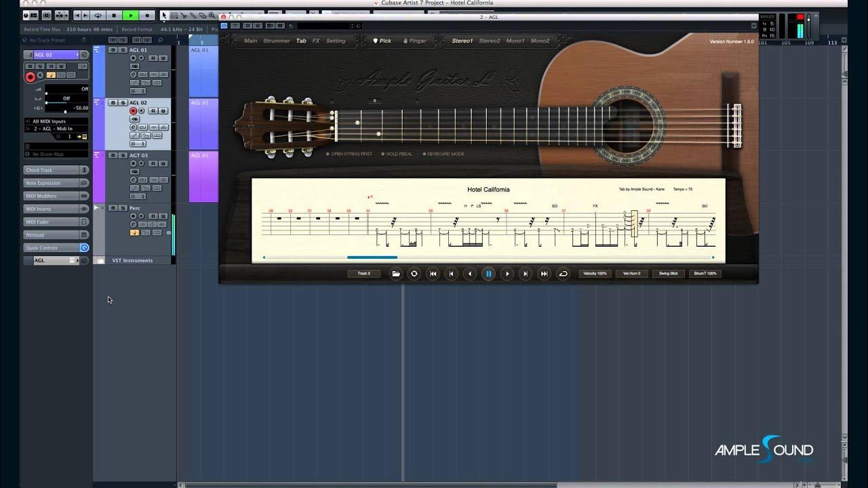The image size is (868, 488).
Task: Select the Cubase range tool
Action: coord(174,16)
